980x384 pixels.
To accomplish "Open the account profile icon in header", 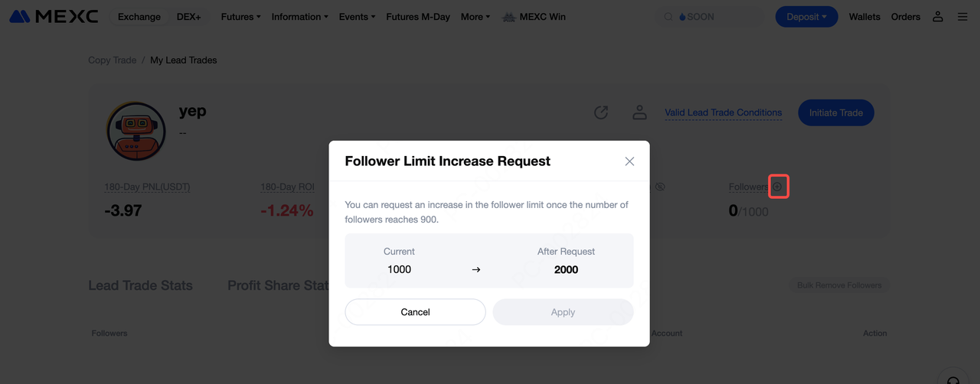I will pos(938,17).
